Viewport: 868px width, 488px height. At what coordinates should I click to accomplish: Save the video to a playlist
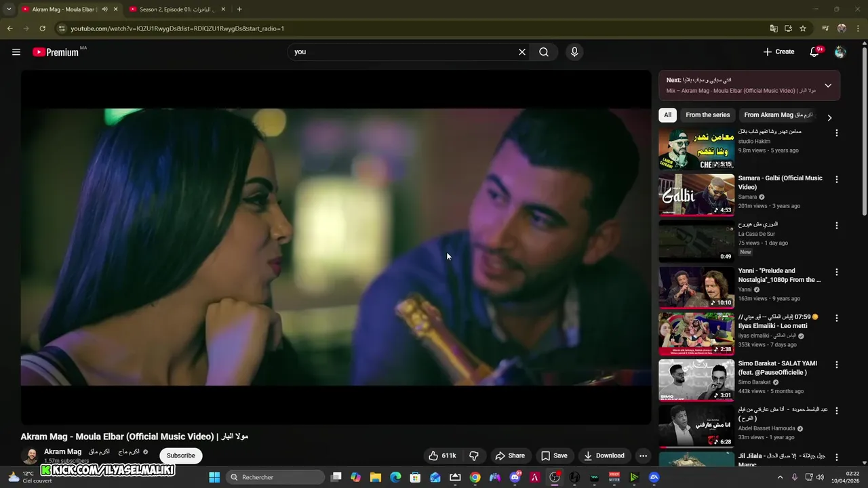(x=554, y=455)
